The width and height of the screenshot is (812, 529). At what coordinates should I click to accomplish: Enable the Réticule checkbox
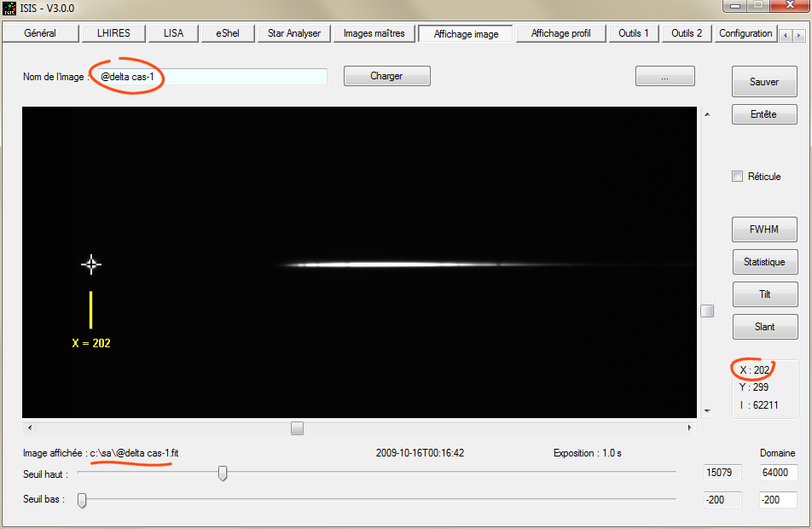(x=738, y=177)
